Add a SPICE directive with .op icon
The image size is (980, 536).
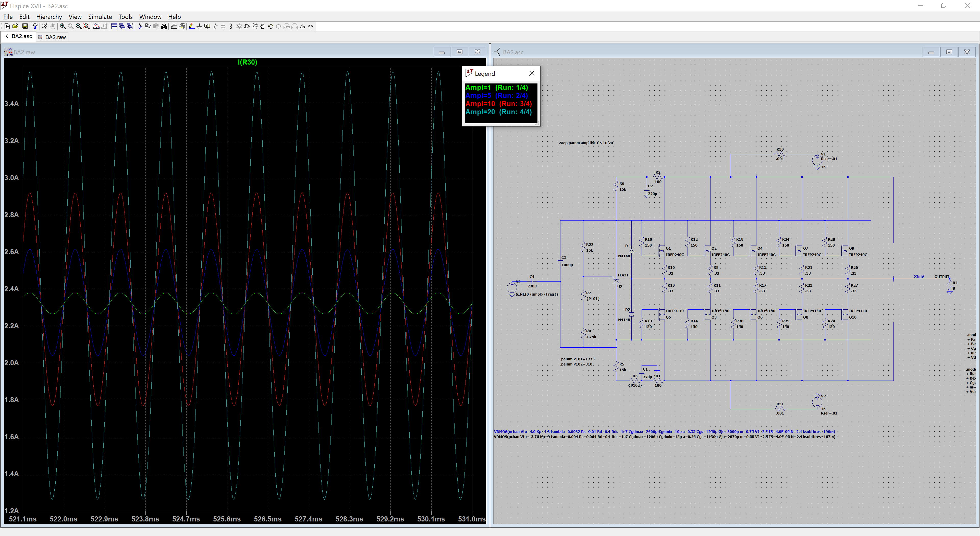pos(310,26)
